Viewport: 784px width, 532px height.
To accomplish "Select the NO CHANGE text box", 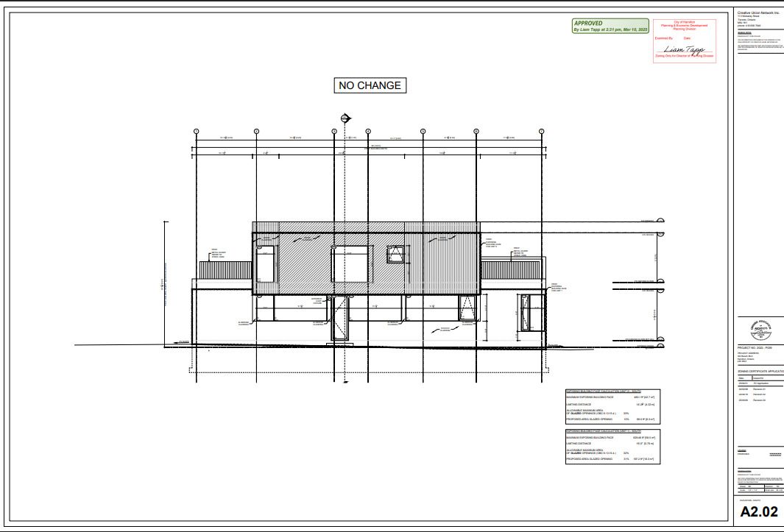I will pos(370,85).
